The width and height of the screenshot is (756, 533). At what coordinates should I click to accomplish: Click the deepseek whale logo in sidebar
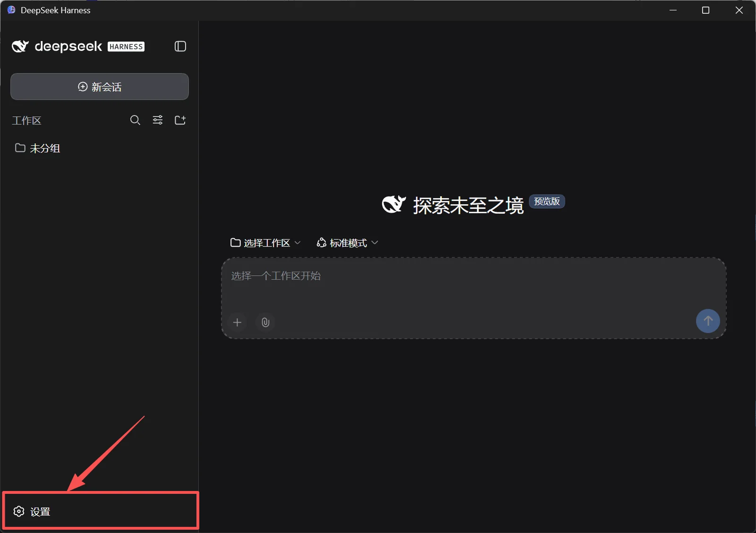pyautogui.click(x=20, y=46)
